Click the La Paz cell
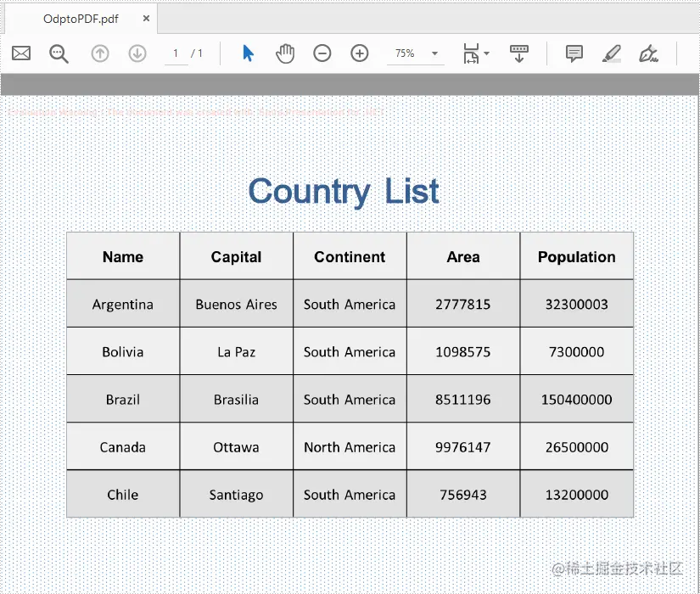700x594 pixels. tap(237, 351)
